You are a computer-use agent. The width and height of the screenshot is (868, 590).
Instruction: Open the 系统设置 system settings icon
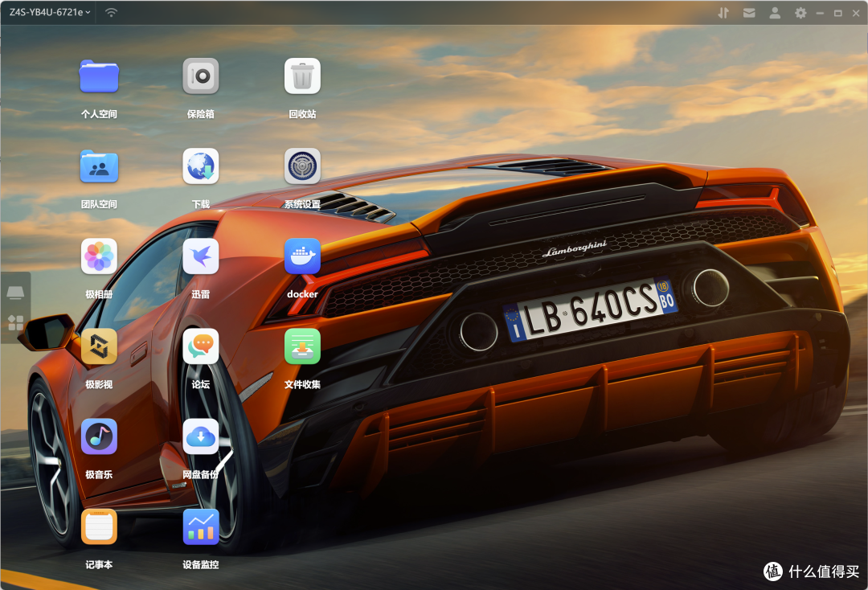[x=302, y=166]
